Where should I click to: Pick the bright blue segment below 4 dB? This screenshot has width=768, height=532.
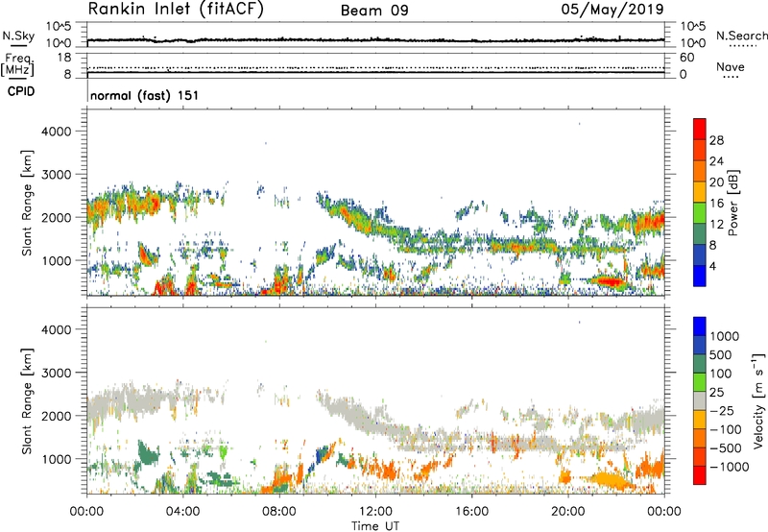pyautogui.click(x=700, y=276)
